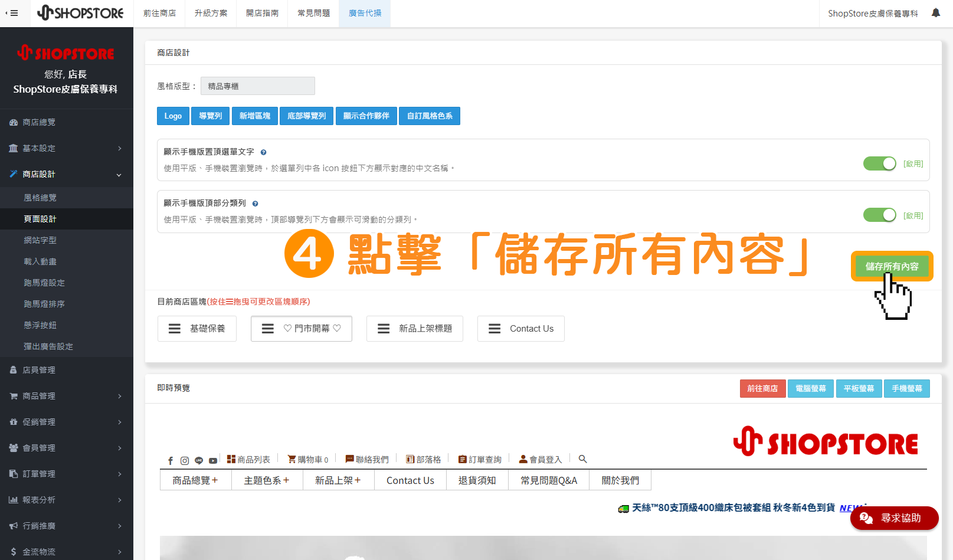Image resolution: width=953 pixels, height=560 pixels.
Task: Open 商店總覽 in sidebar
Action: click(67, 122)
